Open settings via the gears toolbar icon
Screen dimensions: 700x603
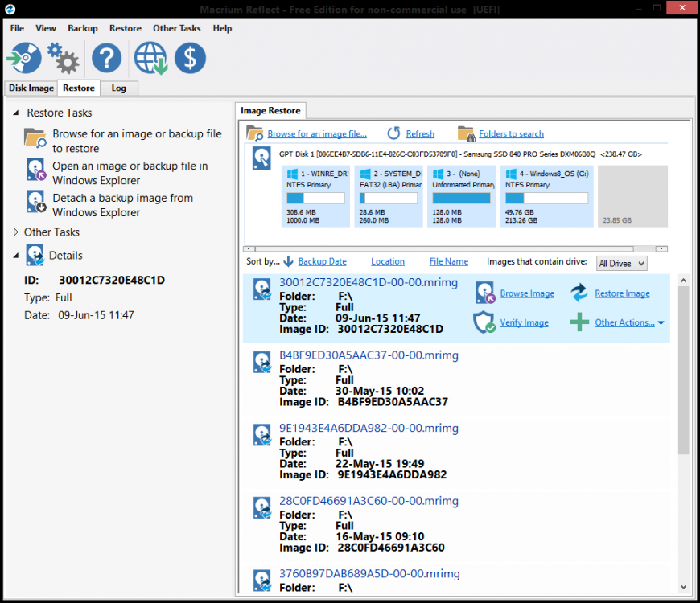pos(64,58)
